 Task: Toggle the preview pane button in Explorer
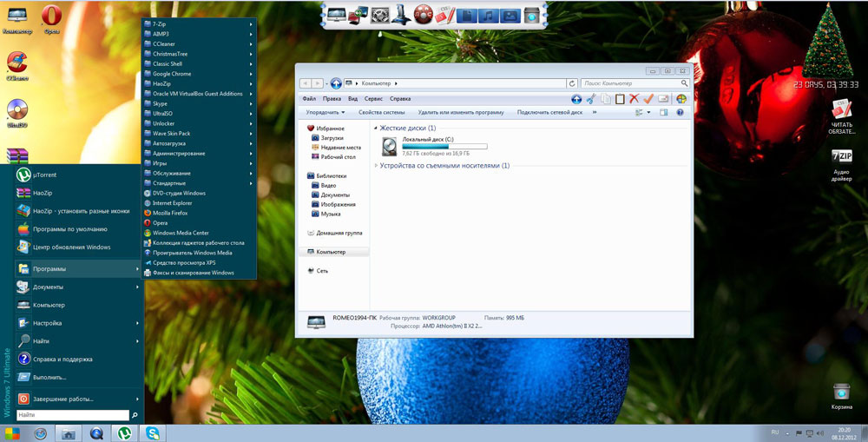664,112
